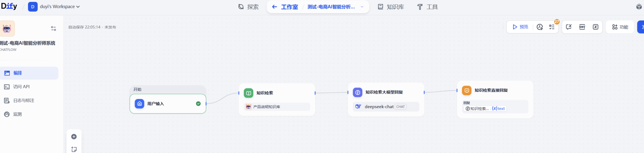
Task: Open the run history clock icon
Action: (540, 27)
